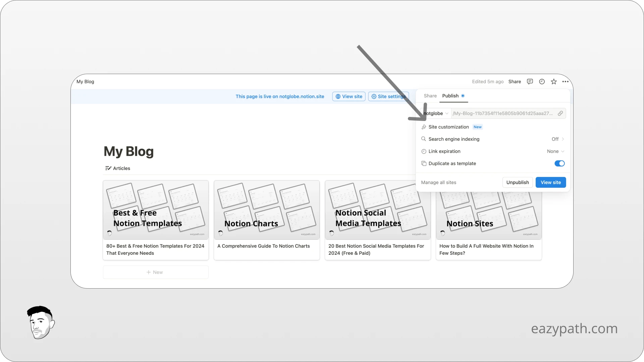Favorite the page with star icon

pyautogui.click(x=554, y=81)
